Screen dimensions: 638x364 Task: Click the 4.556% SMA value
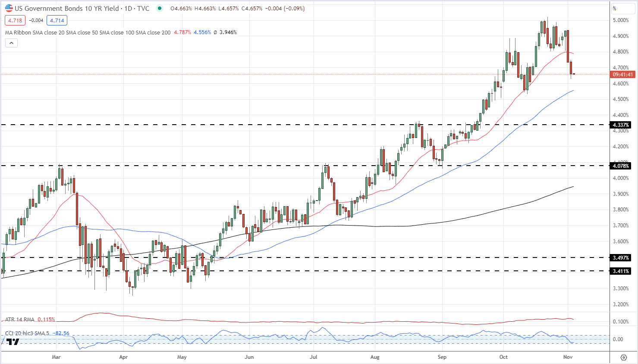point(202,32)
